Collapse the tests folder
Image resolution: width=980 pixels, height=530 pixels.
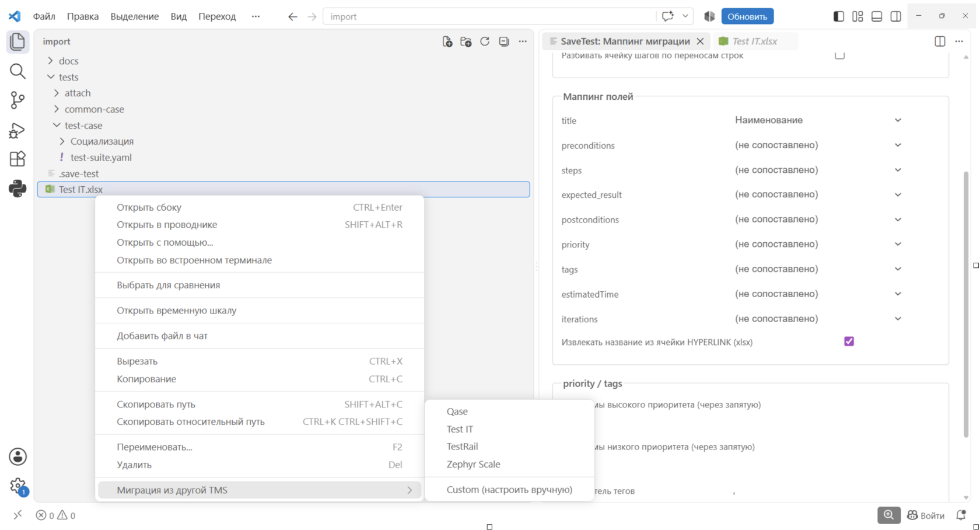tap(51, 77)
